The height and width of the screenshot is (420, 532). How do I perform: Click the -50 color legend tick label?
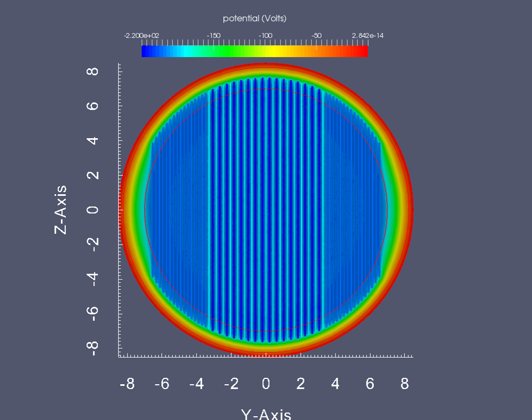click(317, 35)
